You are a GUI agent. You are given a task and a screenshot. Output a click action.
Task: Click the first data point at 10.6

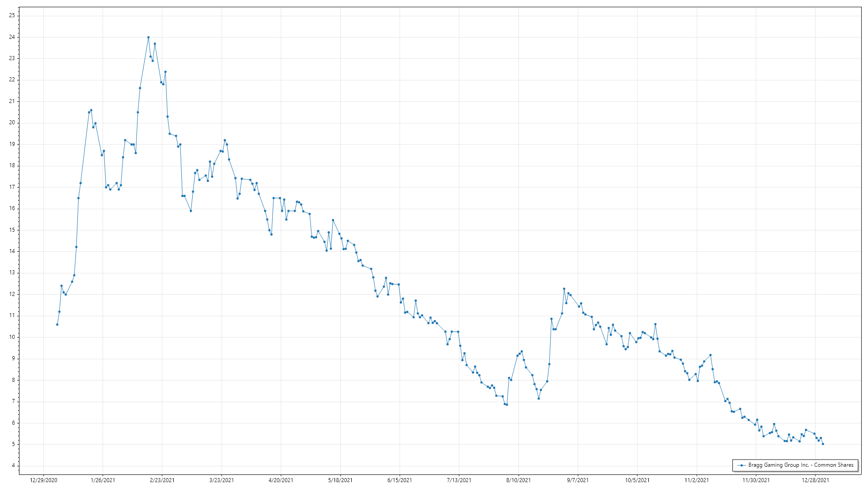pyautogui.click(x=57, y=324)
